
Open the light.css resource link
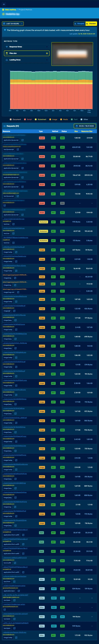click(14, 228)
